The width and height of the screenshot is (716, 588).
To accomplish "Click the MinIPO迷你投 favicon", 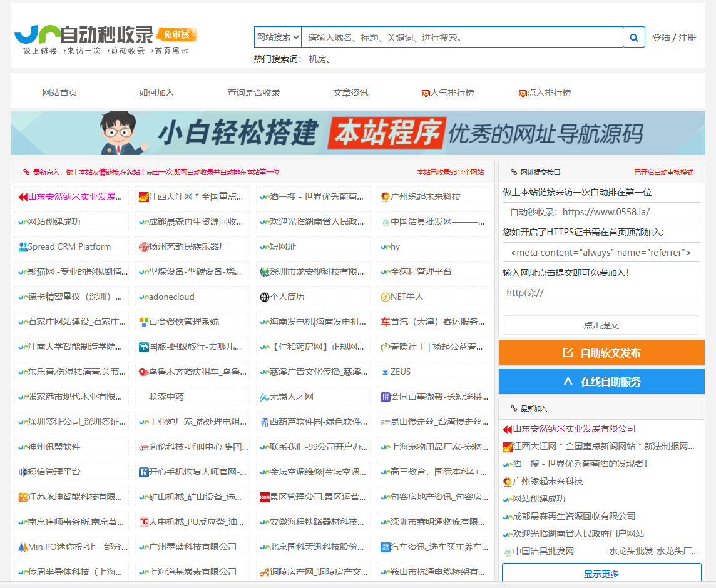I will [23, 547].
